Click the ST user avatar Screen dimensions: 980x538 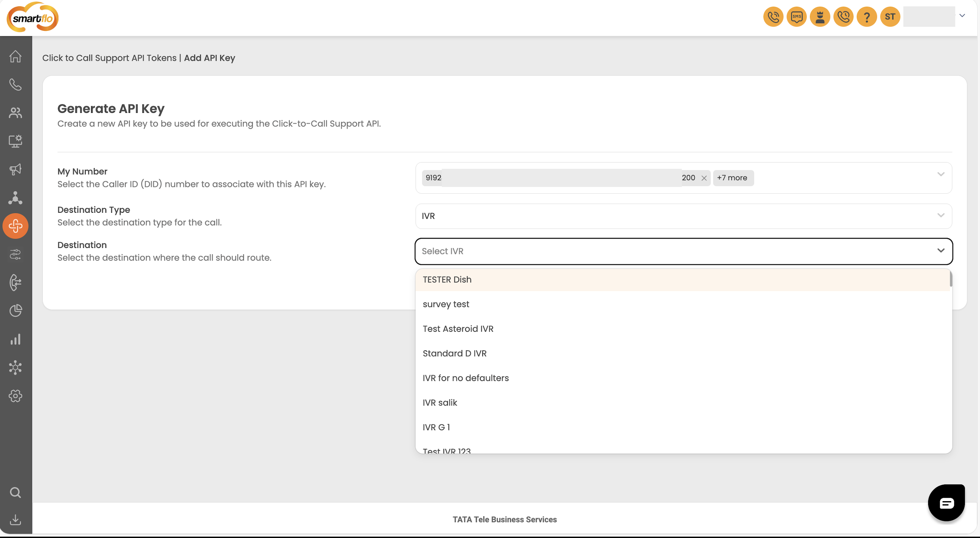coord(890,17)
